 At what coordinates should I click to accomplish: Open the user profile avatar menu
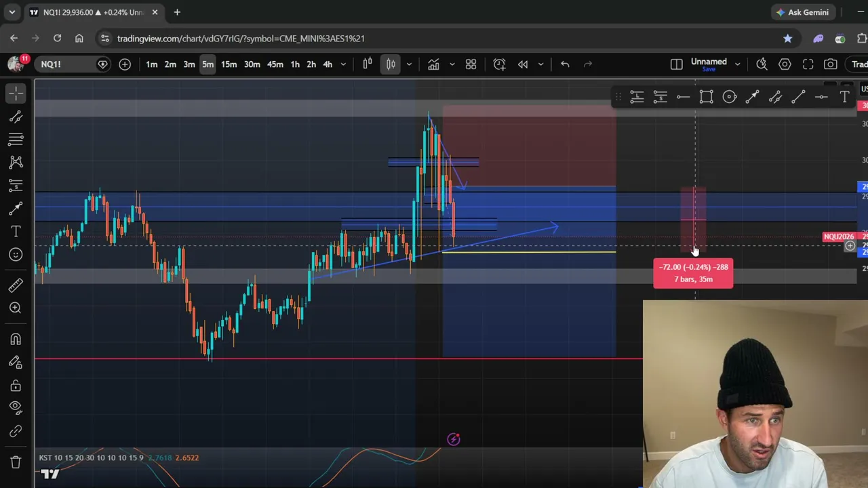16,64
